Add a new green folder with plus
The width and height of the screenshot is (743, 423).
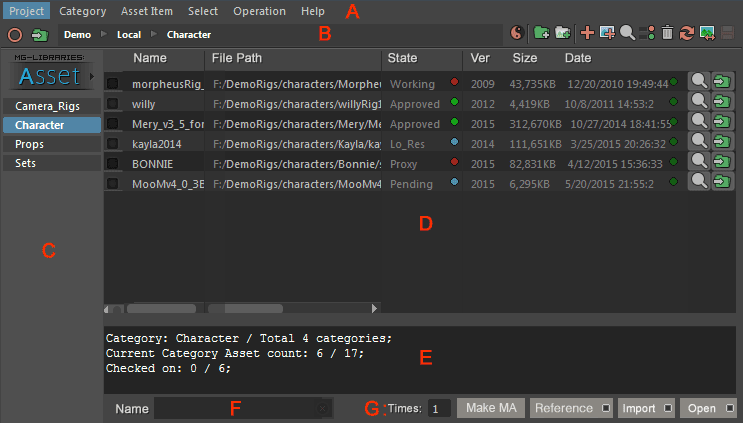[x=541, y=33]
